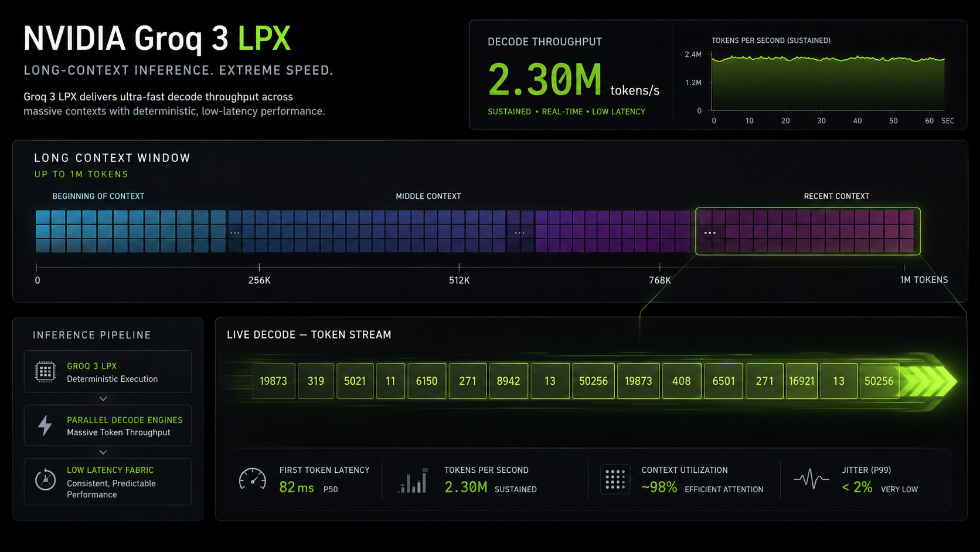Click the MIDDLE CONTEXT label

click(x=428, y=196)
